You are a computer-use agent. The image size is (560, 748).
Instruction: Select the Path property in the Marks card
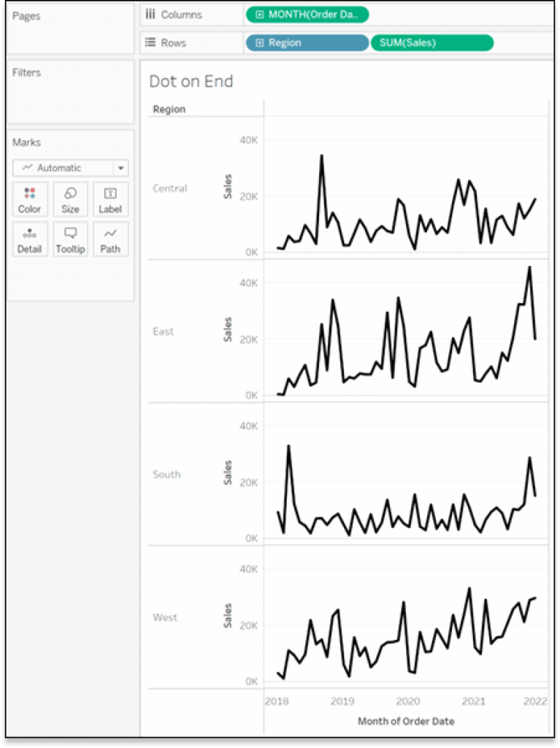pos(110,239)
